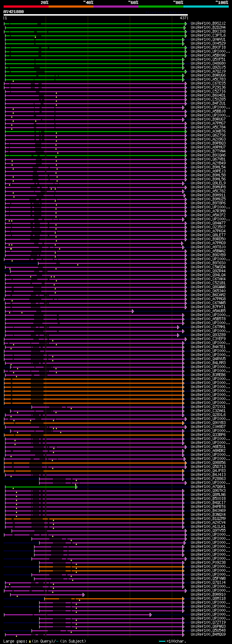Select hit label UniRef100_O65340
Viewport: 232px width, 644px height.
(x=208, y=291)
